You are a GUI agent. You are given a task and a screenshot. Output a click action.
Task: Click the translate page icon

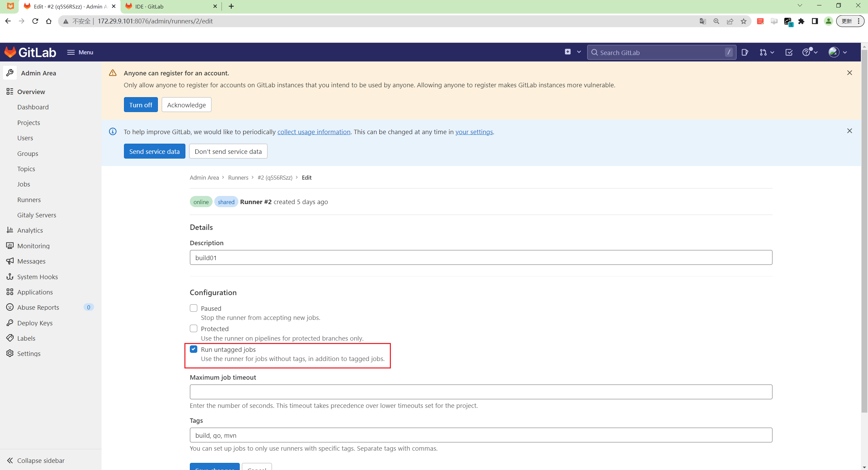[x=703, y=21]
